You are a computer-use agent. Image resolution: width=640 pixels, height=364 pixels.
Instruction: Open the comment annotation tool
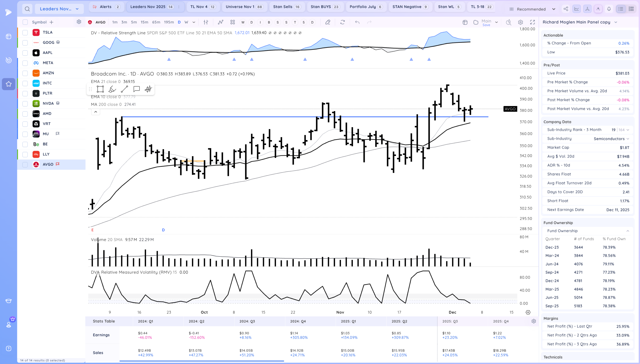(136, 89)
